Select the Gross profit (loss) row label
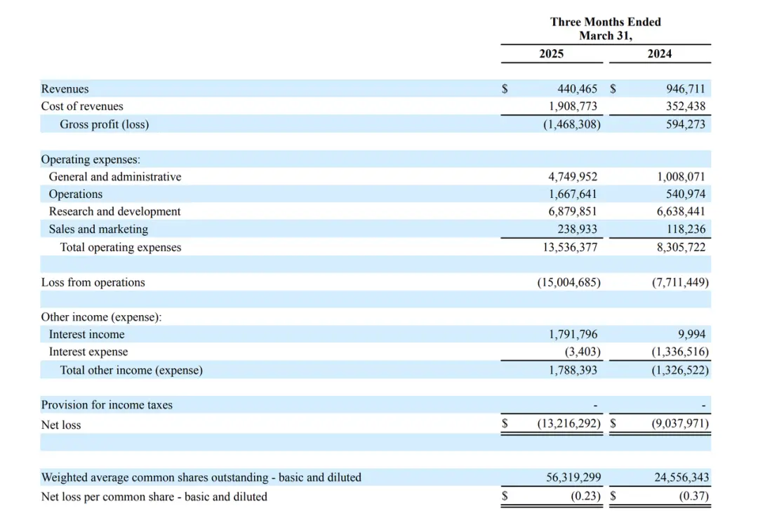The image size is (758, 532). coord(105,125)
